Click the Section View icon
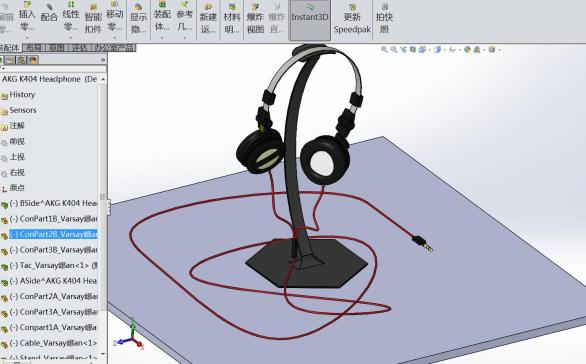 click(x=413, y=49)
